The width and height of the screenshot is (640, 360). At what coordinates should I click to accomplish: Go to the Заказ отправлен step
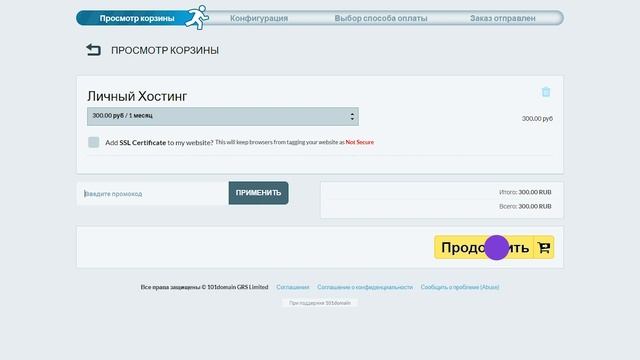[502, 18]
